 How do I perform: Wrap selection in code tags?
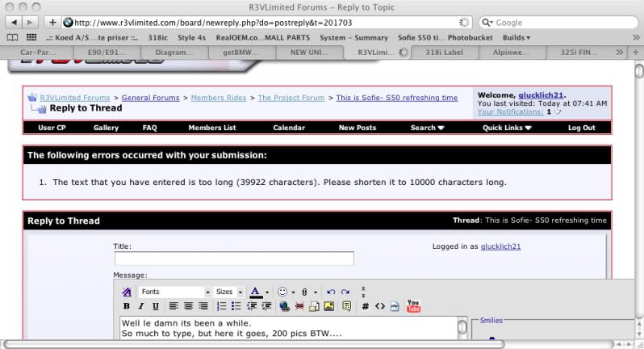[x=379, y=307]
